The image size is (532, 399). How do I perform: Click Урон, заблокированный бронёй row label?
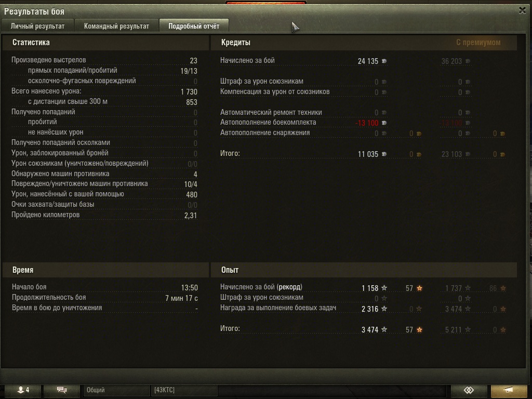pos(60,153)
